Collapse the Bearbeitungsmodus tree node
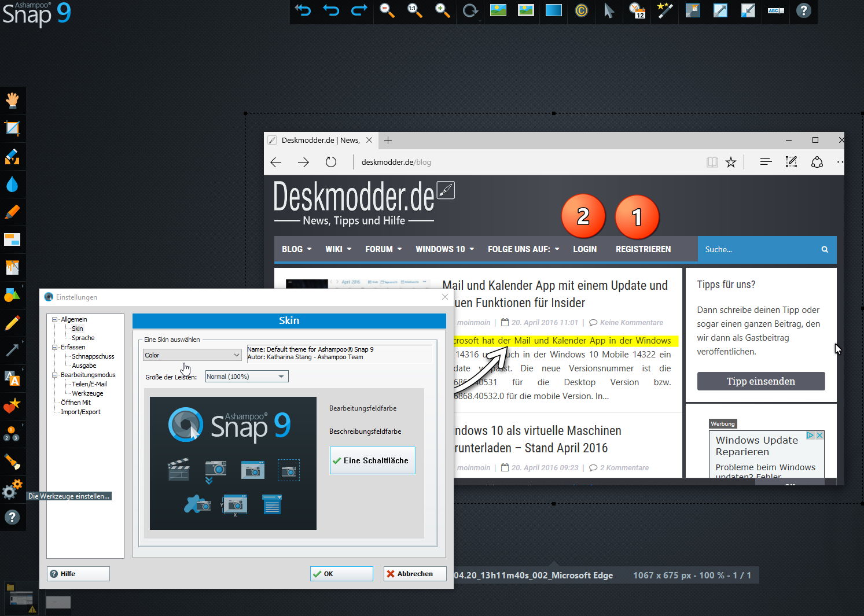Screen dimensions: 864x616 pyautogui.click(x=55, y=375)
